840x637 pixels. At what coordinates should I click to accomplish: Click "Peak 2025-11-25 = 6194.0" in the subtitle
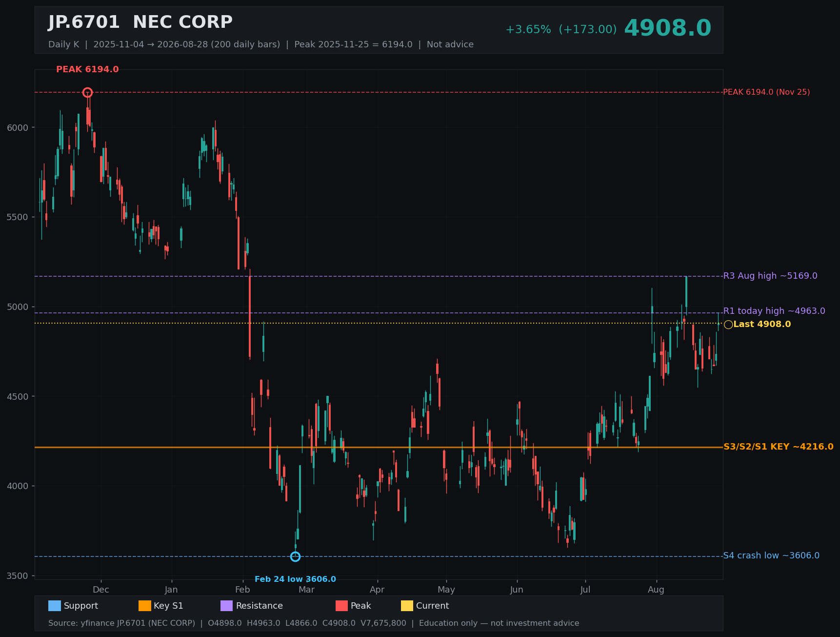point(354,44)
